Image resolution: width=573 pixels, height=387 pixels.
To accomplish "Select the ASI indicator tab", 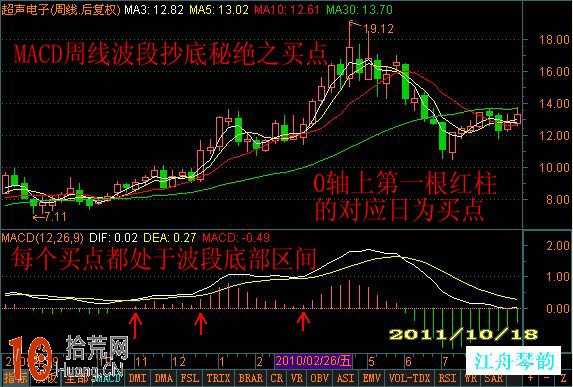I will pyautogui.click(x=345, y=378).
